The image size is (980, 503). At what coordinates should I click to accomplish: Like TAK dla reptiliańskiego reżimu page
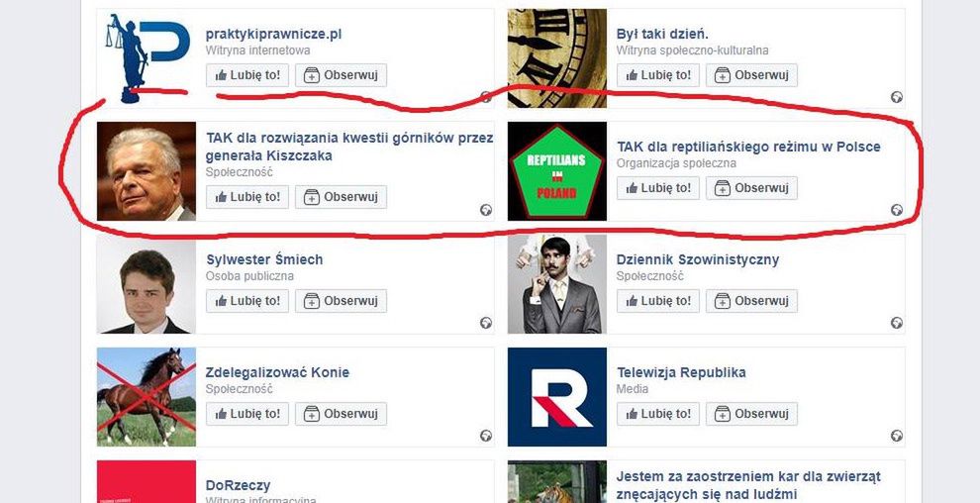coord(658,188)
